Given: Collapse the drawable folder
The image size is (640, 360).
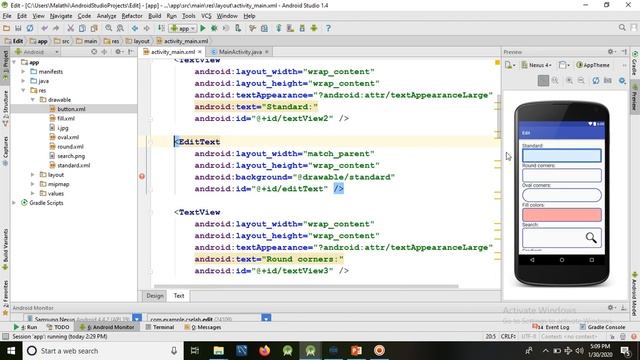Looking at the screenshot, I should [x=32, y=100].
